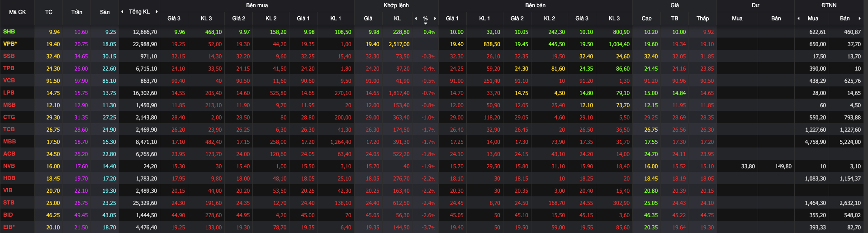Open stock symbol VCB

pyautogui.click(x=9, y=81)
